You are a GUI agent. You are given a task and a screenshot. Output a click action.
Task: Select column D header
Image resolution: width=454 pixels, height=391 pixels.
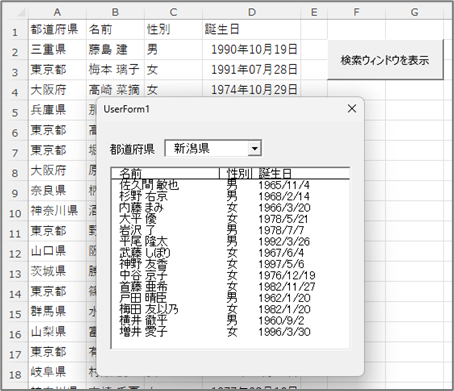click(252, 12)
